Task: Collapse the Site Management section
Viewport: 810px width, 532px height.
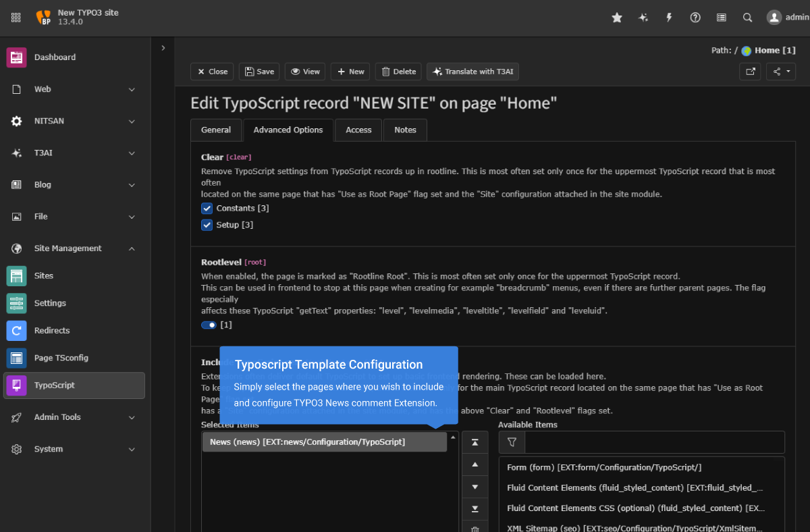Action: (74, 248)
